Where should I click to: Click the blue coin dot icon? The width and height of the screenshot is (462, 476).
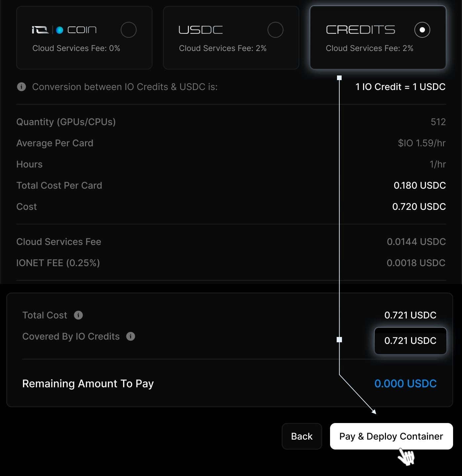click(60, 30)
